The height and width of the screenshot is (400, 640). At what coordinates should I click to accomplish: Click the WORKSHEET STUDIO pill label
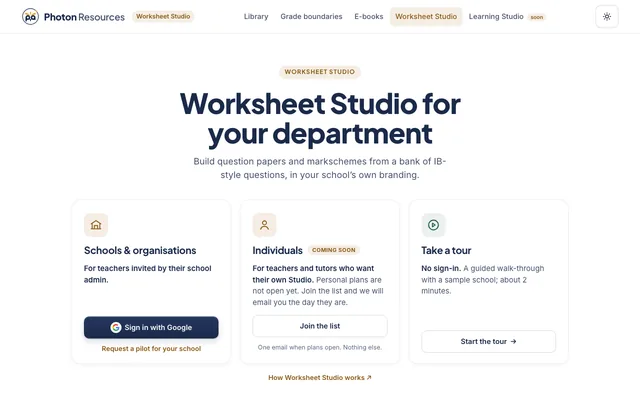320,72
